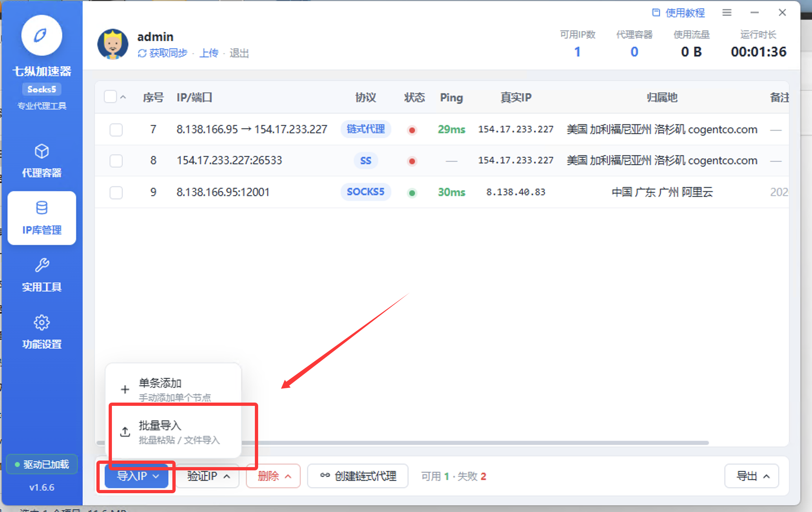The image size is (812, 512).
Task: Open the 删除 dropdown
Action: click(x=273, y=476)
